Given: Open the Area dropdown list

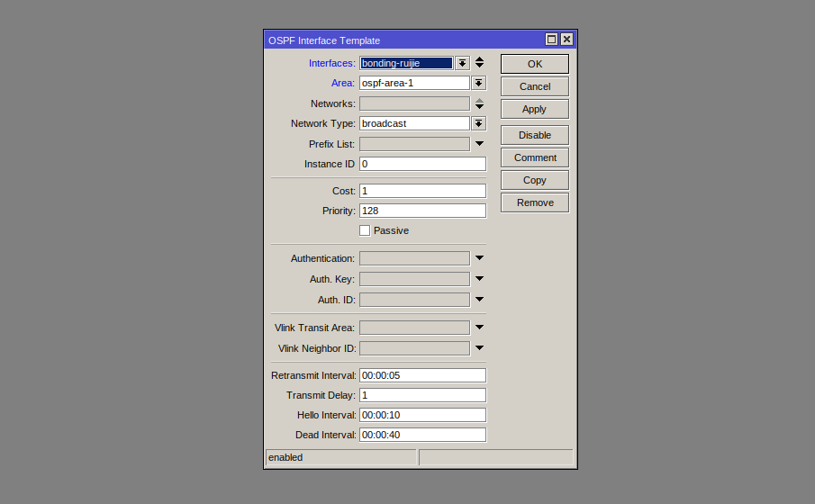Looking at the screenshot, I should pyautogui.click(x=479, y=83).
